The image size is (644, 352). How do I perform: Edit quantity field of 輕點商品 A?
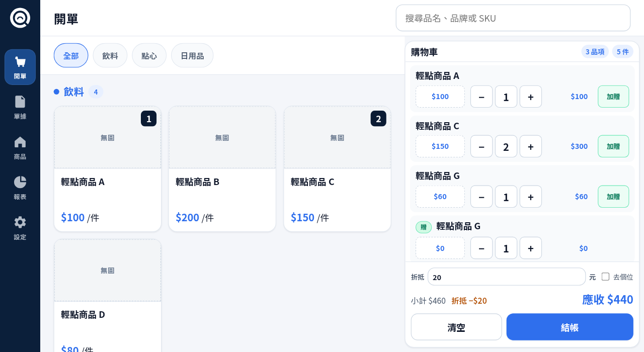point(506,97)
